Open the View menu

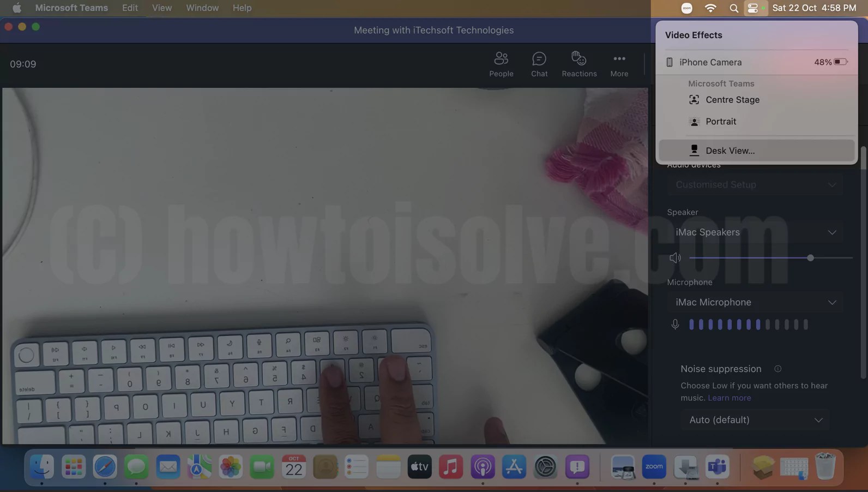click(x=162, y=8)
